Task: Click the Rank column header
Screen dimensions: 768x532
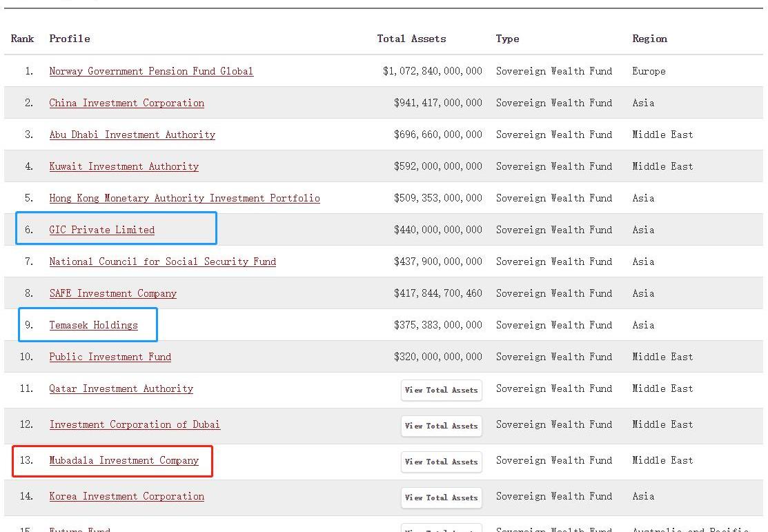Action: pyautogui.click(x=23, y=39)
